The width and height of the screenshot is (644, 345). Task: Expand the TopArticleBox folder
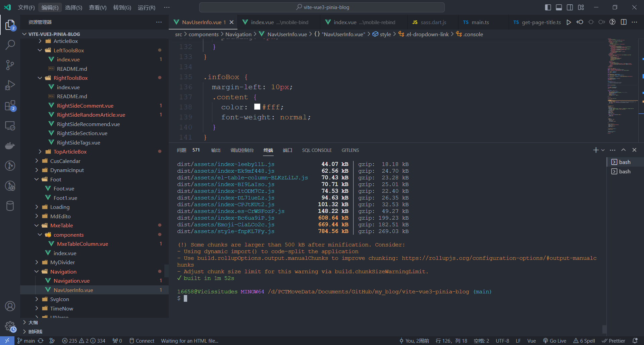point(40,152)
